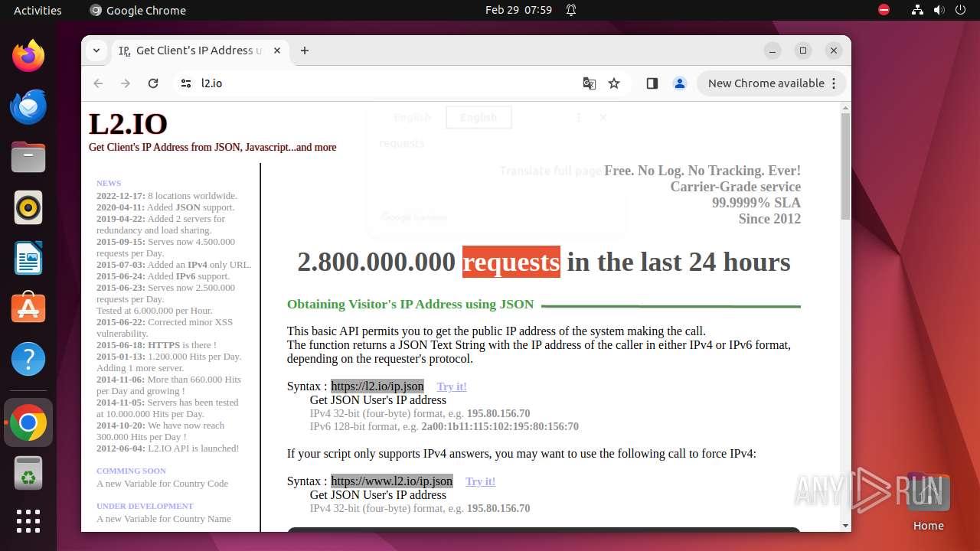Select the COMMING SOON sidebar heading

tap(131, 471)
